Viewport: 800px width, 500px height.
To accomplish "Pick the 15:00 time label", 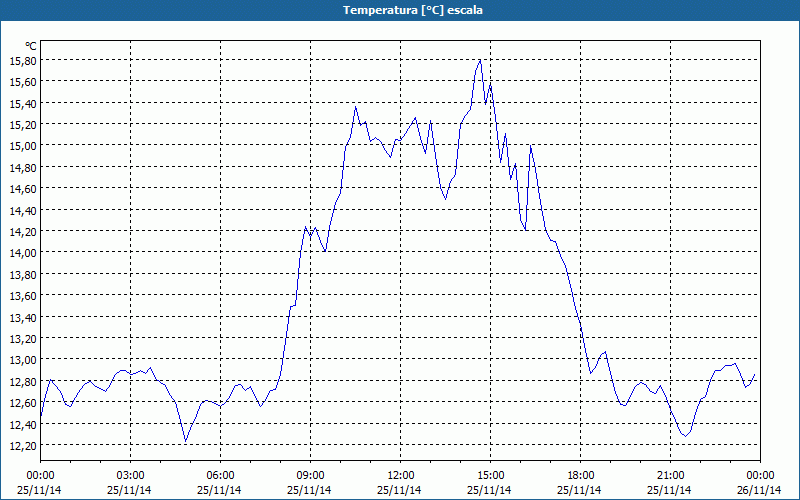I will pyautogui.click(x=490, y=476).
